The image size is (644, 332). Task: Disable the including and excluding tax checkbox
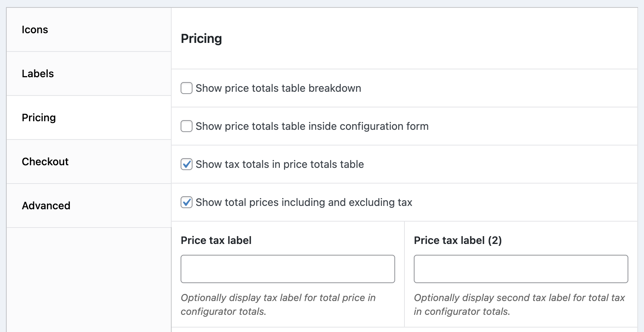click(x=187, y=203)
